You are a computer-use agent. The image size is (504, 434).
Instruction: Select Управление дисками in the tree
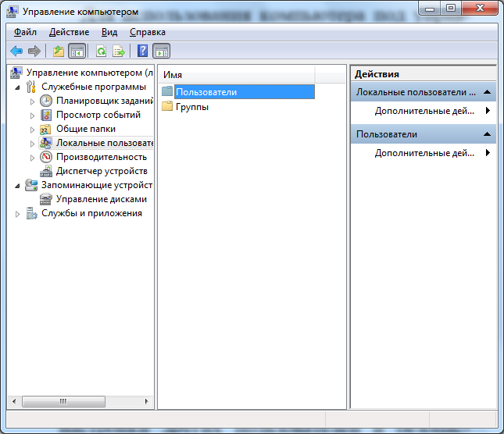click(x=102, y=199)
